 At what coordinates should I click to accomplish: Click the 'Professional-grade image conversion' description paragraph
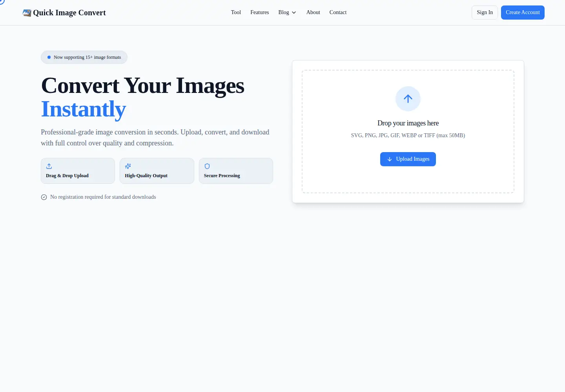click(x=155, y=138)
